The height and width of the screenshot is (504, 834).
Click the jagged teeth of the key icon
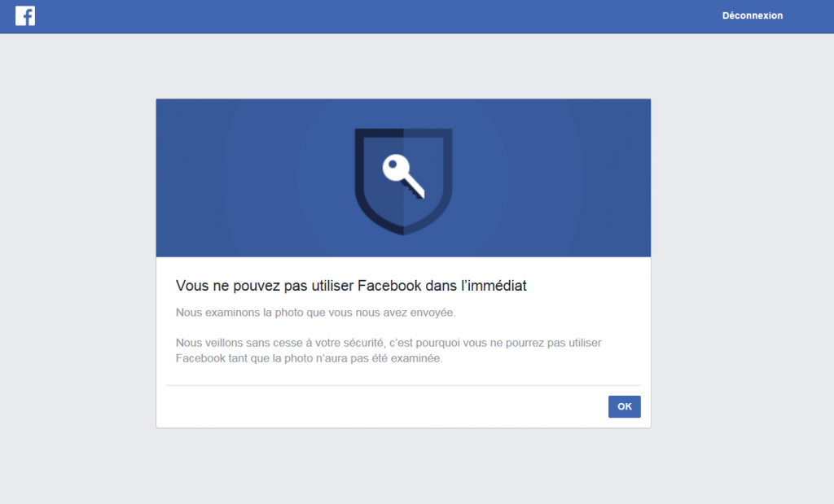(x=412, y=191)
